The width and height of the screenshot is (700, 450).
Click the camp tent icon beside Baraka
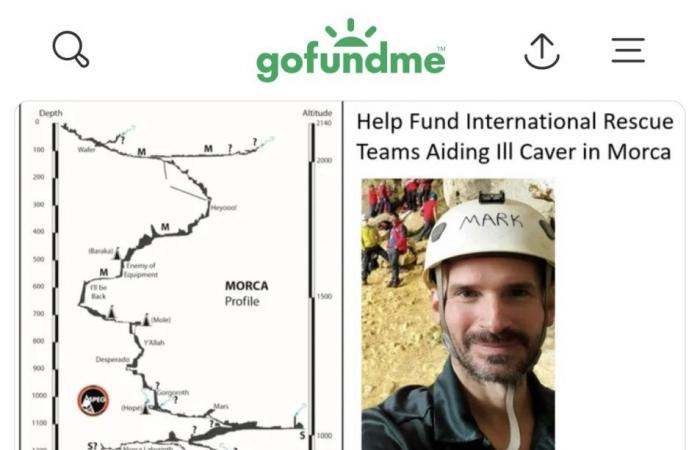click(x=117, y=253)
